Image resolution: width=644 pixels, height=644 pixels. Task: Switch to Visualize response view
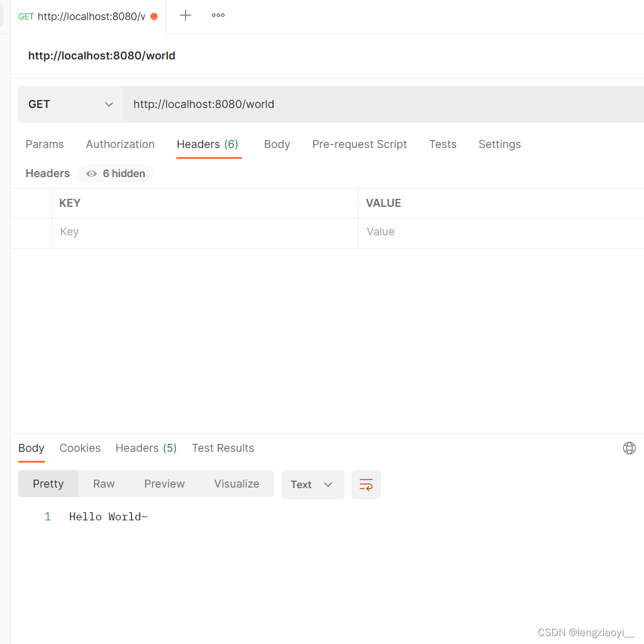(x=236, y=484)
